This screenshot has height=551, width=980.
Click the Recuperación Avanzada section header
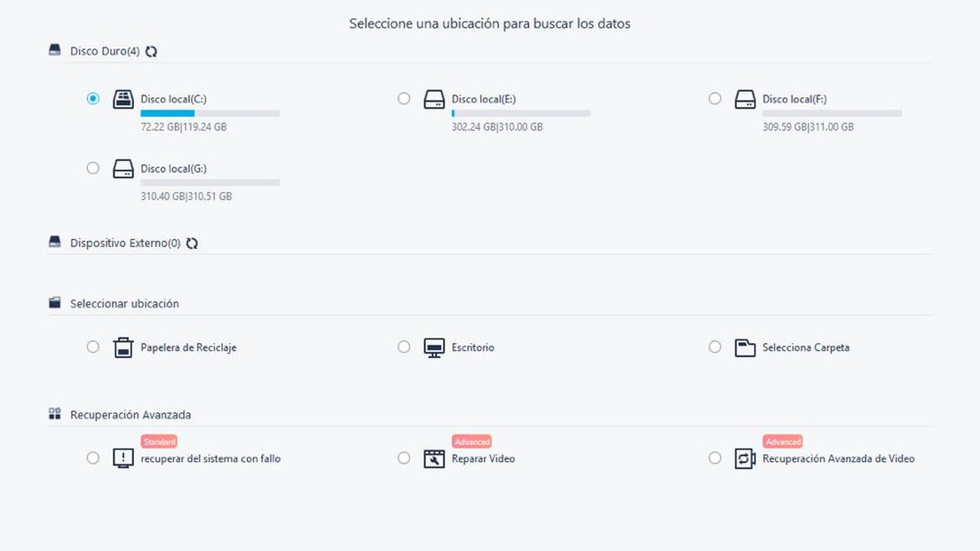point(130,415)
